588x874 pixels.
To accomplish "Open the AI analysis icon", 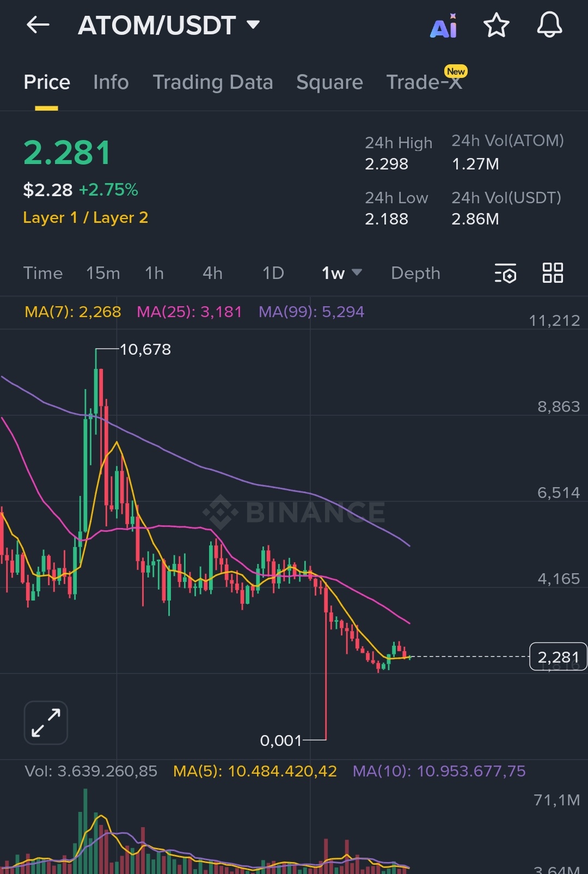I will [x=444, y=26].
